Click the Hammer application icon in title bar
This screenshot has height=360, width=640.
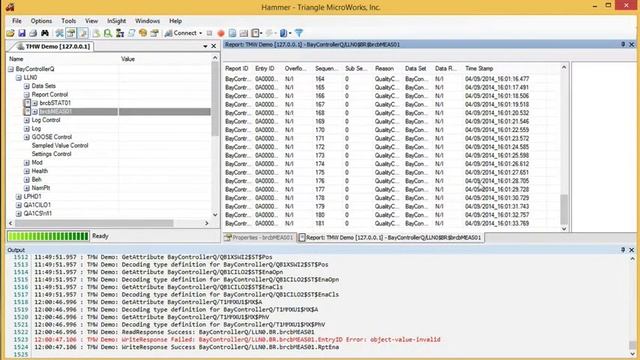pyautogui.click(x=10, y=7)
